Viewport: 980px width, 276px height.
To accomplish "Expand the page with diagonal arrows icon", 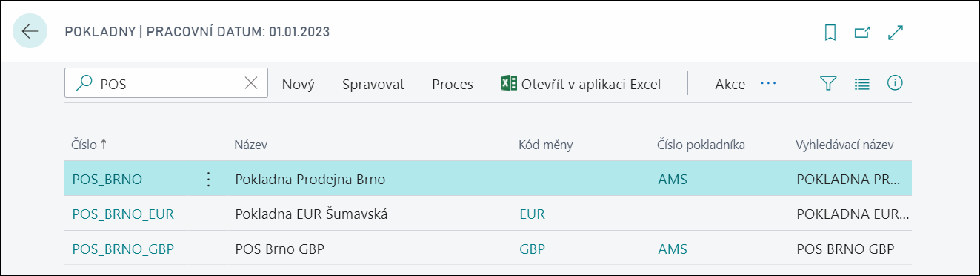I will 896,33.
